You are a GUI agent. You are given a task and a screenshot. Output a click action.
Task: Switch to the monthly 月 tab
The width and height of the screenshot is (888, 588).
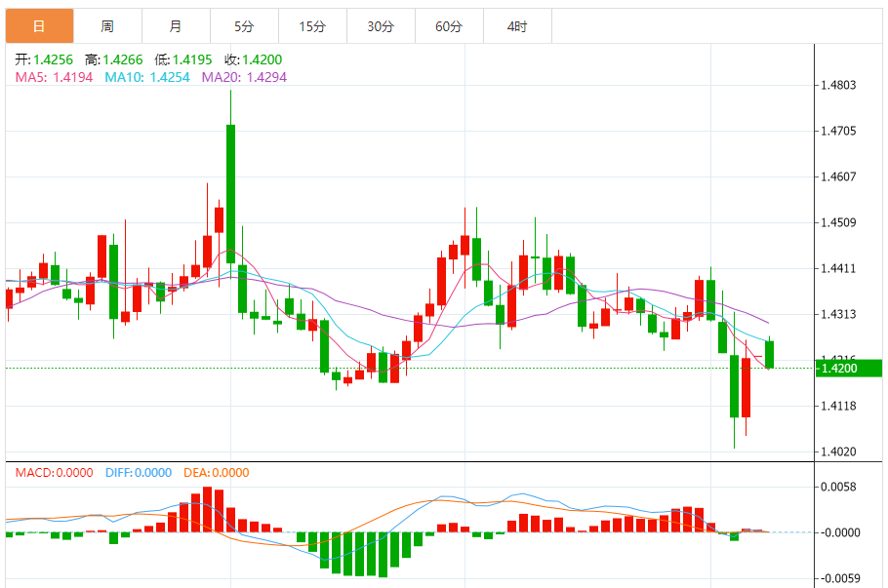[x=176, y=26]
